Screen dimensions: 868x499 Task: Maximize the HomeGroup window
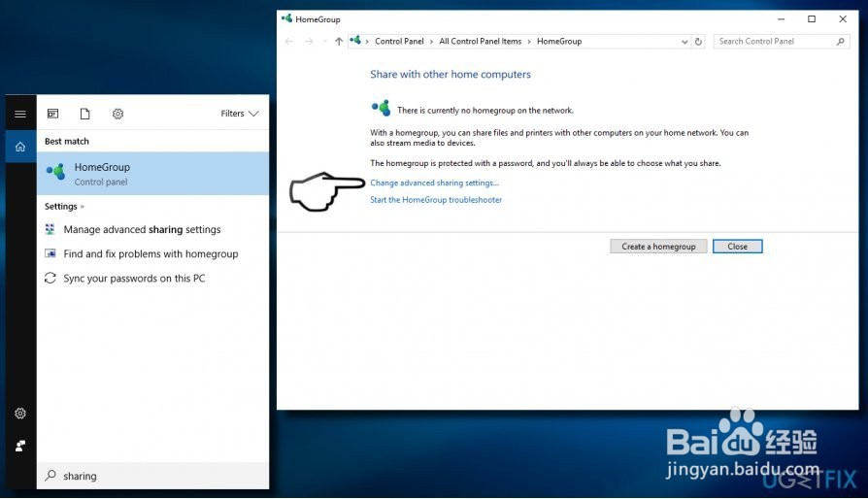812,18
